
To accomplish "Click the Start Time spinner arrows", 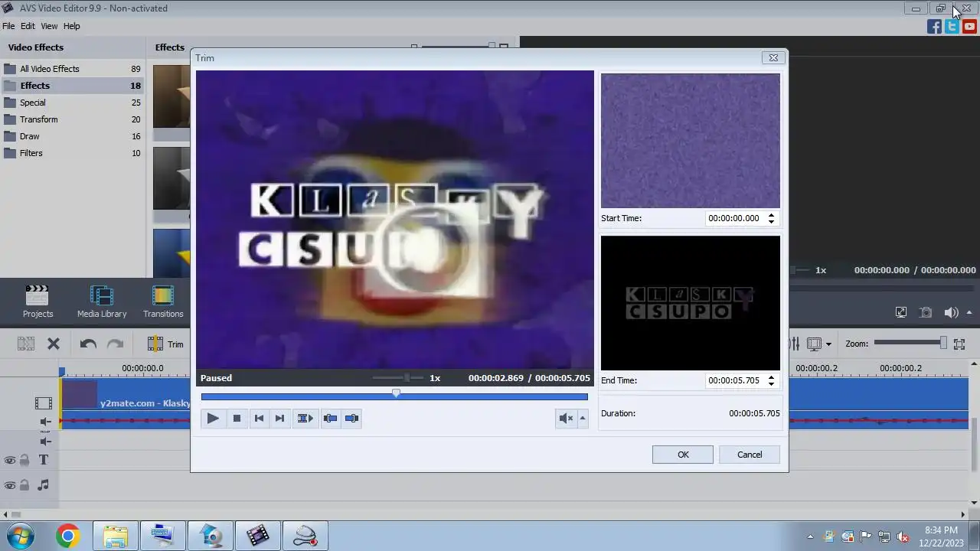I will (x=771, y=218).
